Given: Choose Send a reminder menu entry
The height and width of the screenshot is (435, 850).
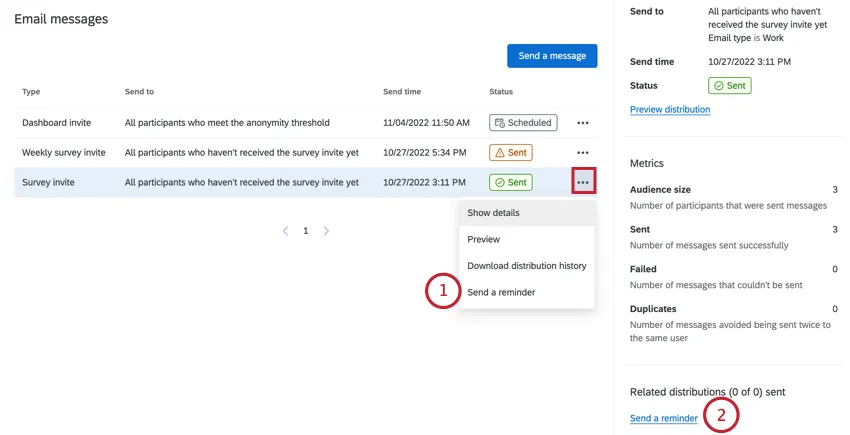Looking at the screenshot, I should coord(501,293).
